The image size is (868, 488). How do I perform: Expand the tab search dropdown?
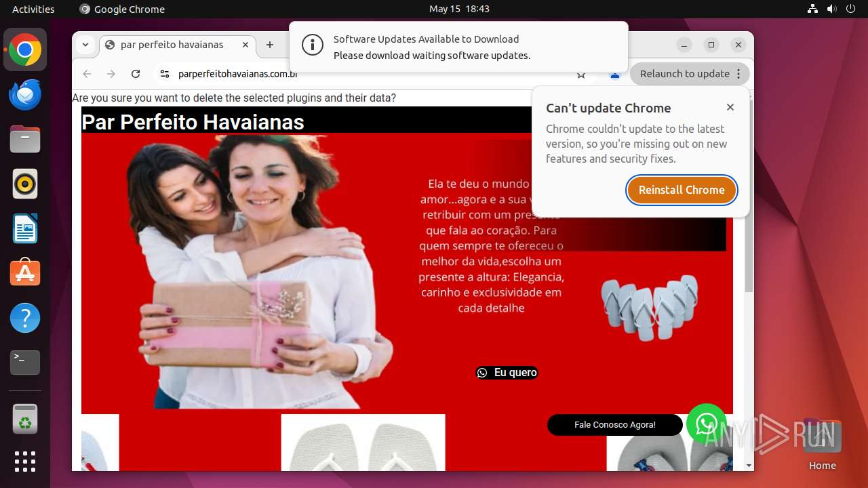click(x=85, y=45)
